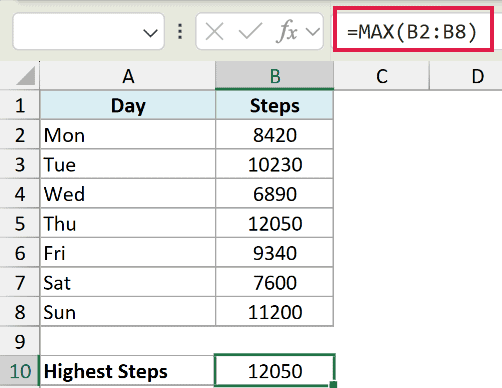The width and height of the screenshot is (502, 388).
Task: Click the 12050 cell in Thu row
Action: pyautogui.click(x=275, y=223)
